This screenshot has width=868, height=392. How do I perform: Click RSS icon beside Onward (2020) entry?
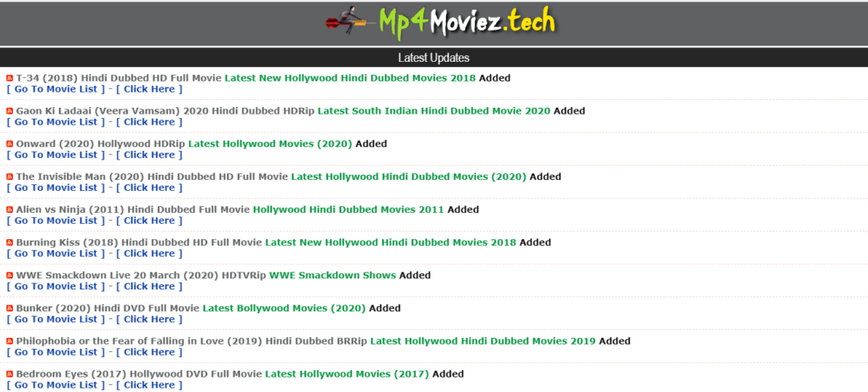point(9,144)
